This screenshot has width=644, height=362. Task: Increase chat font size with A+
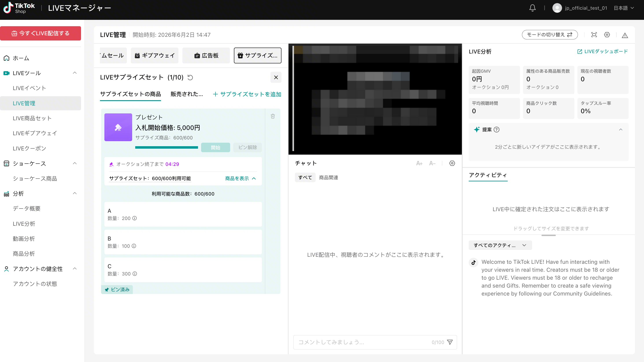pyautogui.click(x=419, y=164)
